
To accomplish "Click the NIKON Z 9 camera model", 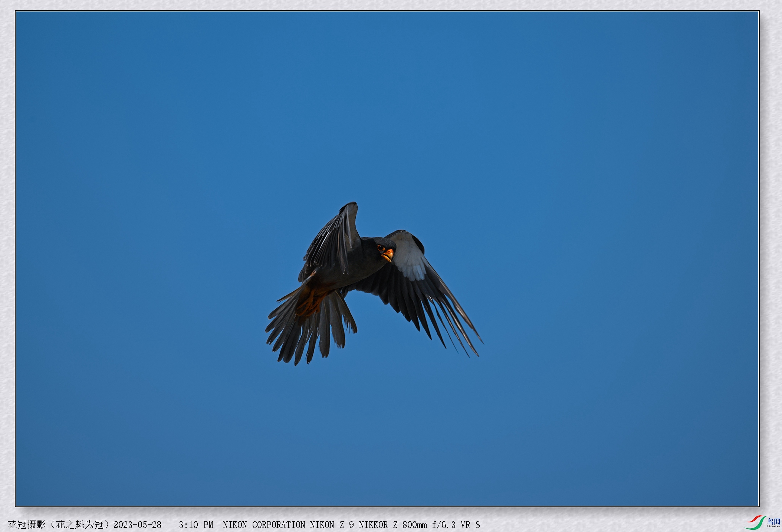I will click(332, 525).
